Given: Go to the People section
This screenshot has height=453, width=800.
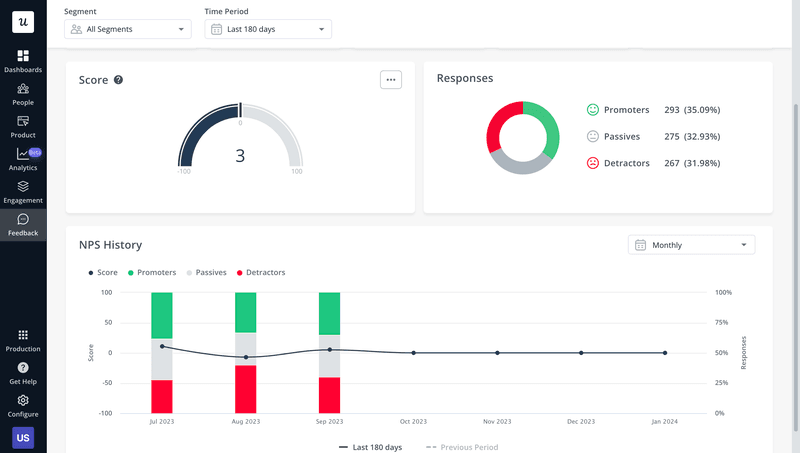Looking at the screenshot, I should coord(23,94).
